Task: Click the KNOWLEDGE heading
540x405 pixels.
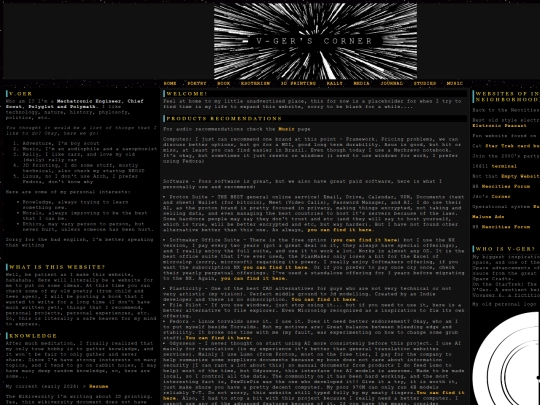Action: pyautogui.click(x=33, y=336)
